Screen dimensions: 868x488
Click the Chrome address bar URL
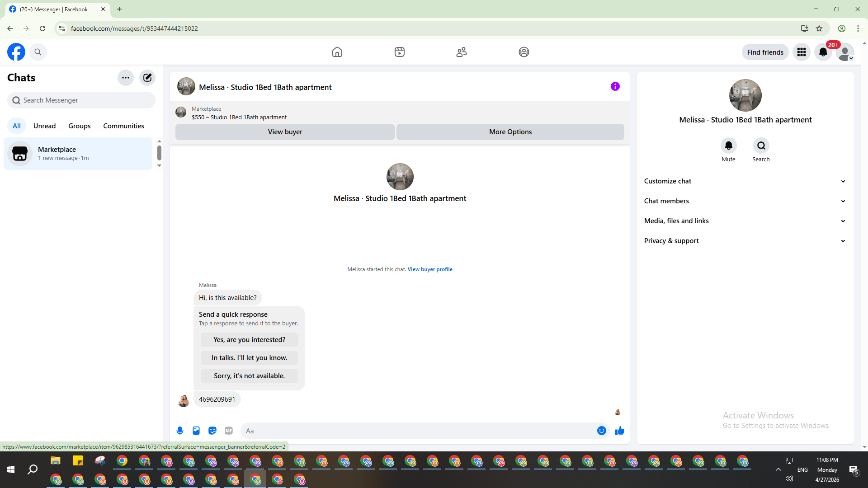click(134, 28)
